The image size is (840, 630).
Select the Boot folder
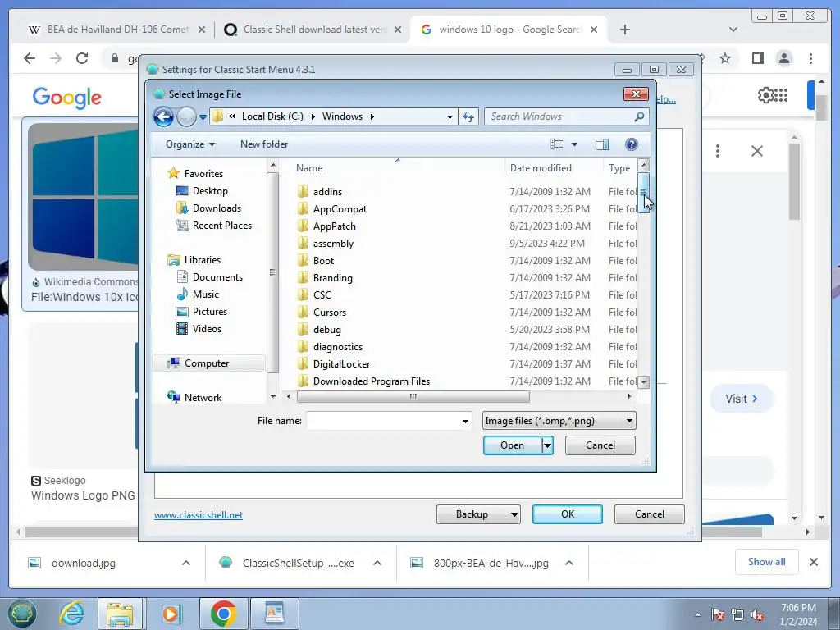pyautogui.click(x=323, y=260)
